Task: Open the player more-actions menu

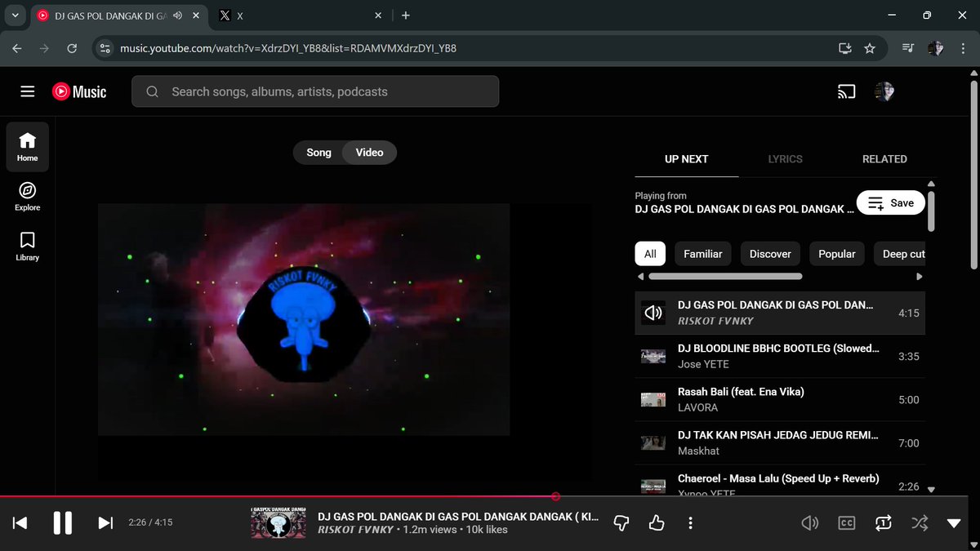Action: pos(691,522)
